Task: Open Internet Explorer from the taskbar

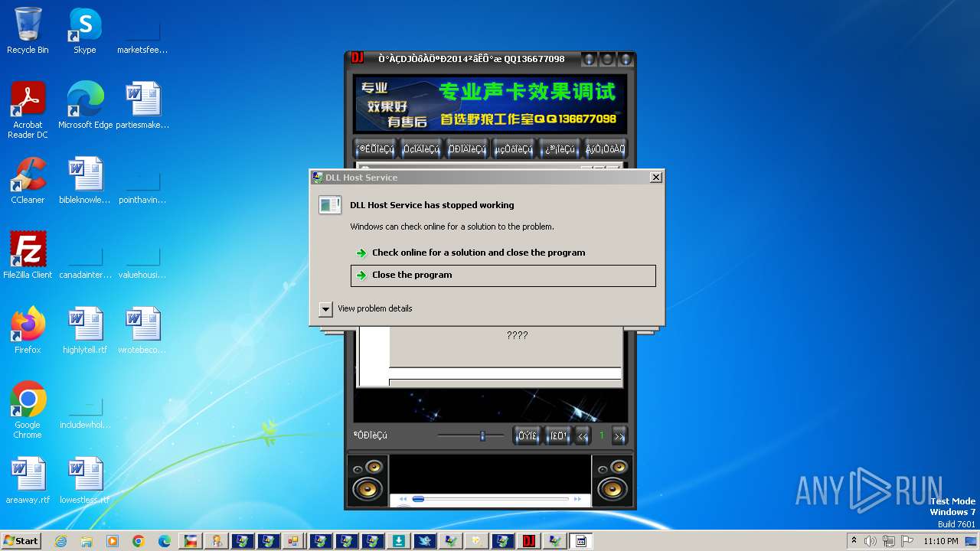Action: click(x=60, y=541)
